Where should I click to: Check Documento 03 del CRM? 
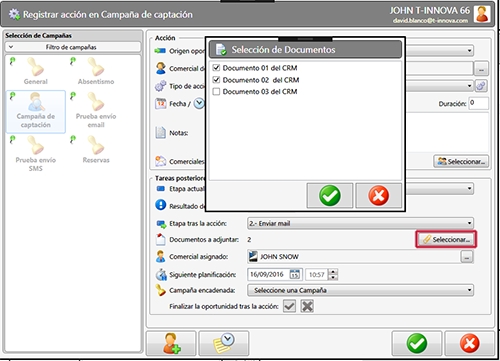coord(216,92)
